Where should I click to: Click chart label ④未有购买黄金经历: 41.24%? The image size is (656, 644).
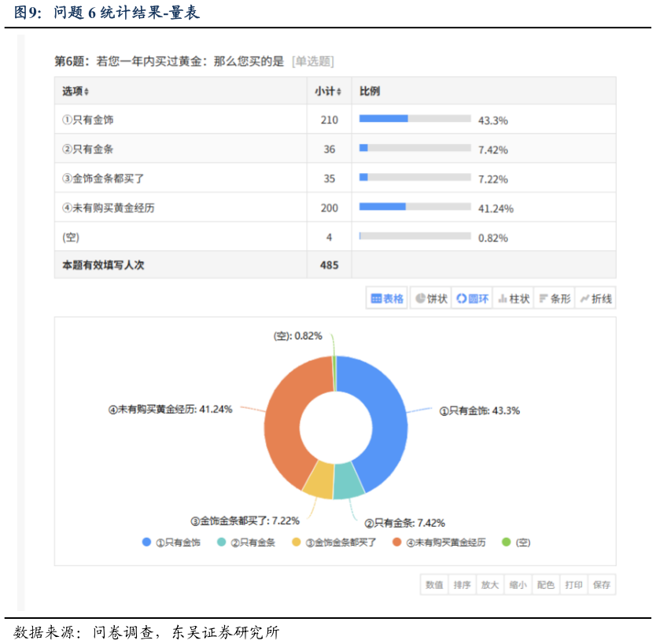(170, 409)
